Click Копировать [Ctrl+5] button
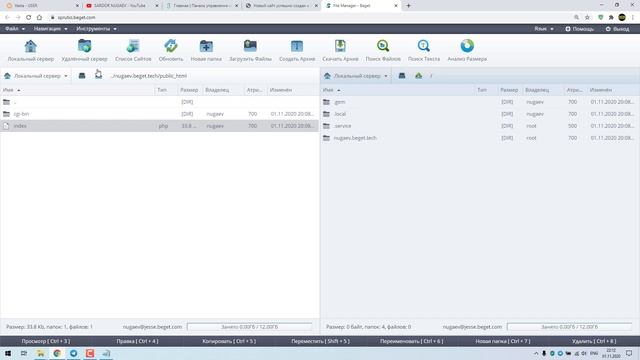Screen dimensions: 640x360 229,341
